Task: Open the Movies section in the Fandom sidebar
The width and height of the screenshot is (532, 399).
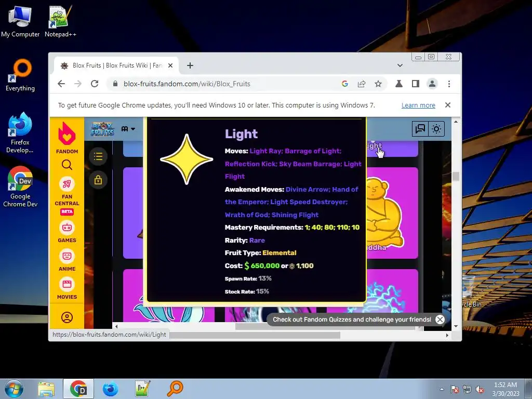Action: point(67,288)
